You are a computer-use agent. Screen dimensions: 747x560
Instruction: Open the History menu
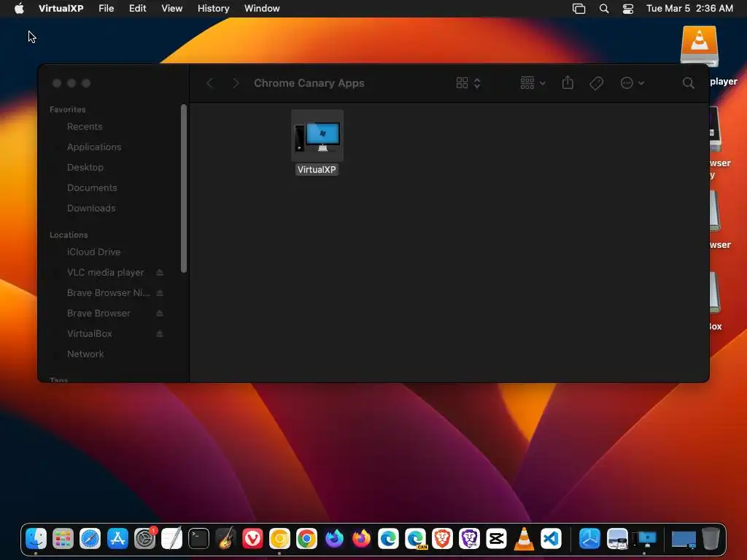point(214,9)
